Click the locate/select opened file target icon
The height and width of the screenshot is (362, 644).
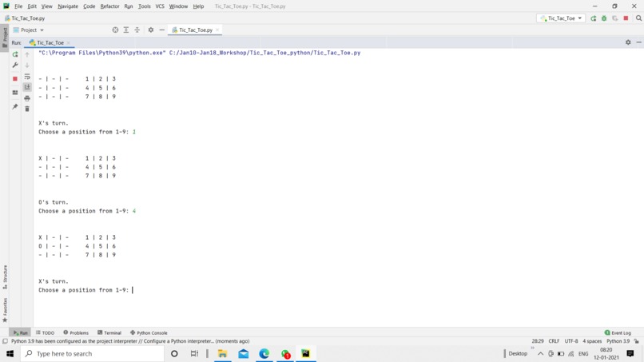115,30
